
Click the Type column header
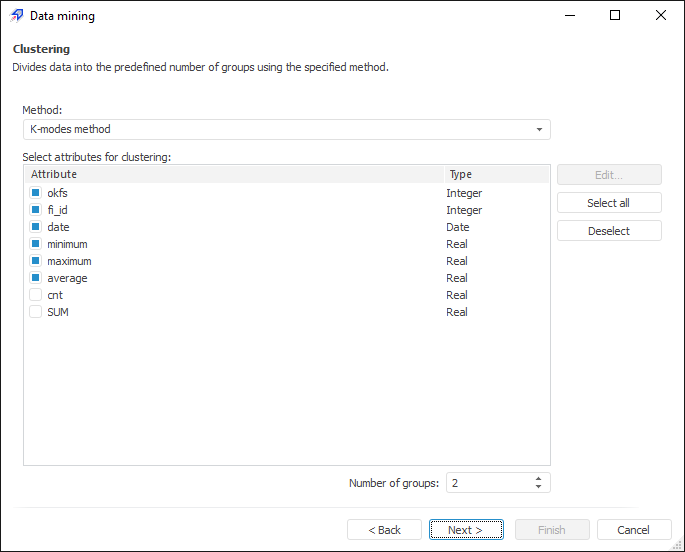pos(496,174)
